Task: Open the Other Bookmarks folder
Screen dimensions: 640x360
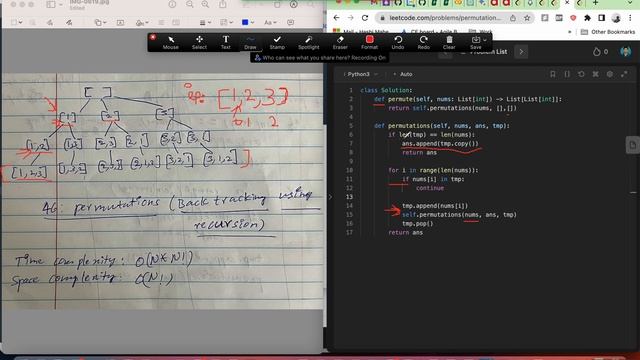Action: click(x=608, y=32)
